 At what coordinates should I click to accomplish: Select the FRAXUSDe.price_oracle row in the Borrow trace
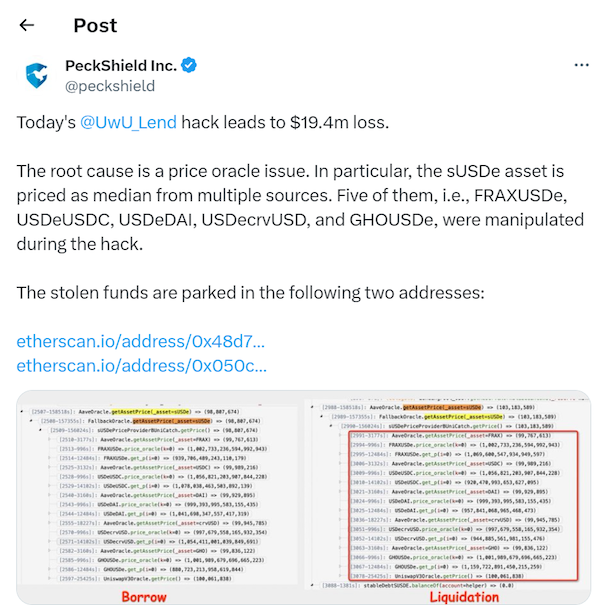point(163,449)
